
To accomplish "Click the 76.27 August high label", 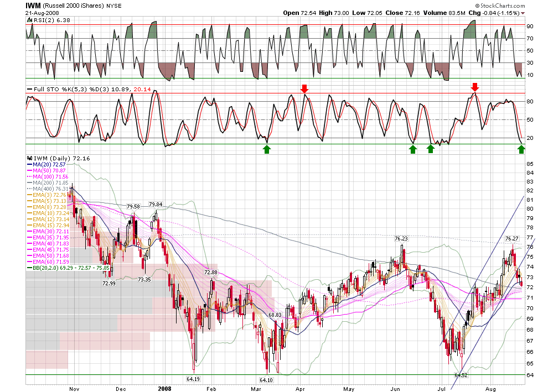I will point(512,239).
